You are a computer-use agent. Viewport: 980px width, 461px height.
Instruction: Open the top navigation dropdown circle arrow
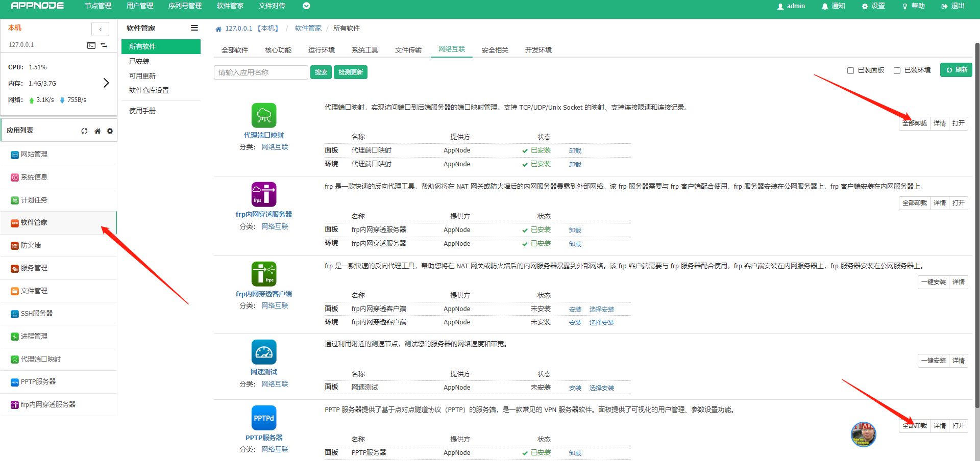(x=306, y=6)
